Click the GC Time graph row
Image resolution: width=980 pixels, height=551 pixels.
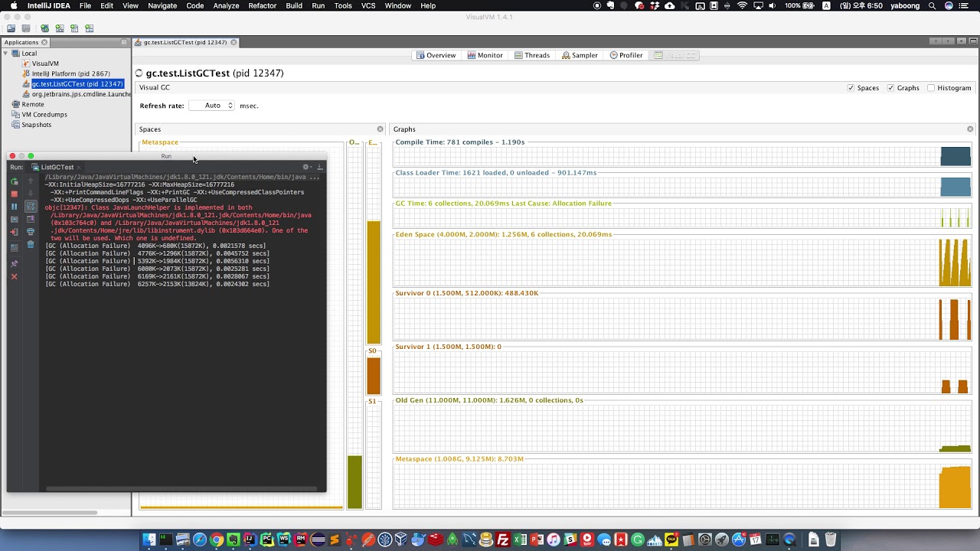click(x=681, y=218)
